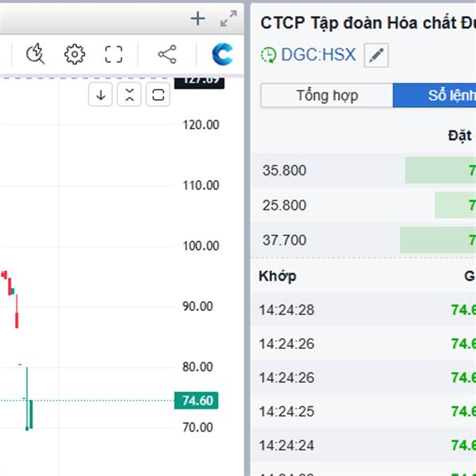
Task: Share the chart via the share icon
Action: [x=167, y=54]
